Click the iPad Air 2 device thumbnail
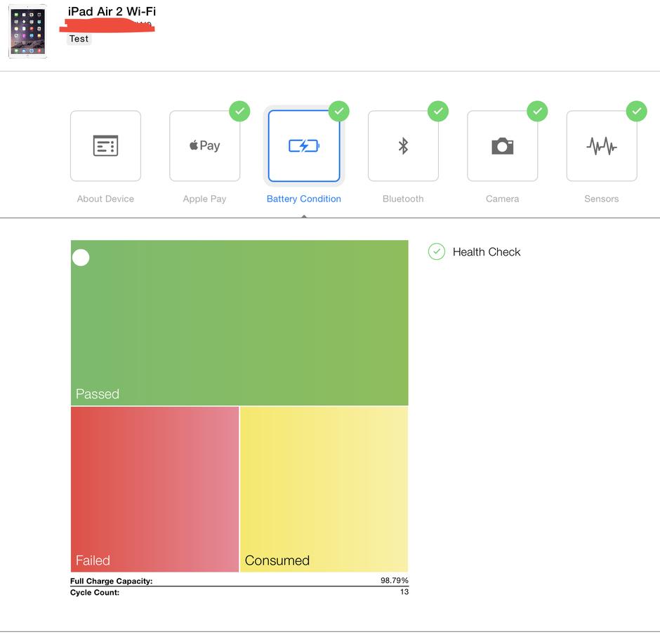The height and width of the screenshot is (644, 660). 28,32
